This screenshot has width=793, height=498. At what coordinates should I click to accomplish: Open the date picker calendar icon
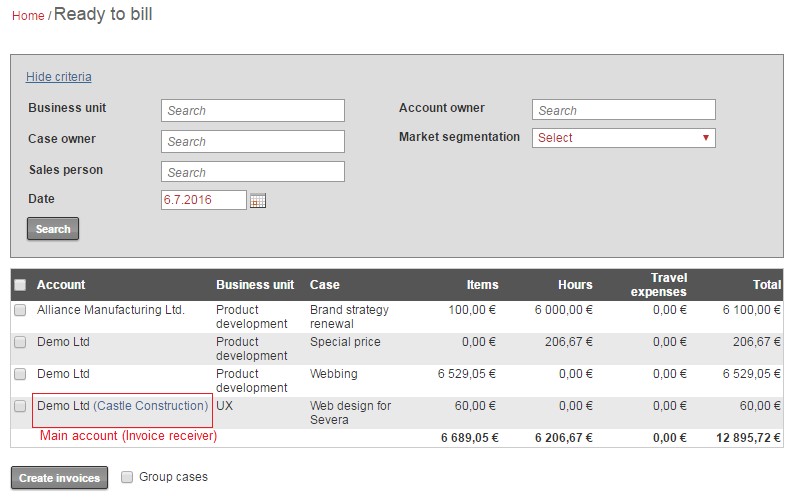point(258,201)
